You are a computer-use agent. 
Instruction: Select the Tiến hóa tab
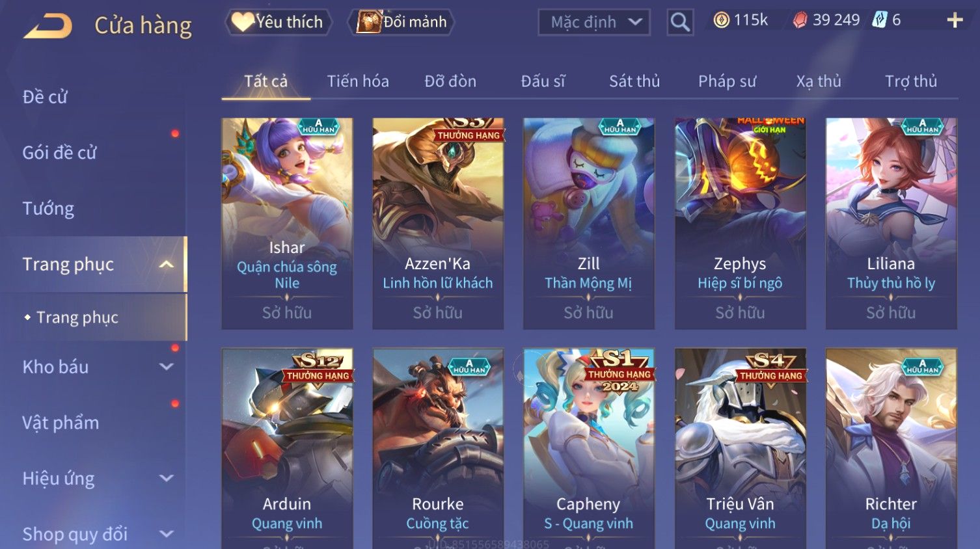tap(358, 81)
